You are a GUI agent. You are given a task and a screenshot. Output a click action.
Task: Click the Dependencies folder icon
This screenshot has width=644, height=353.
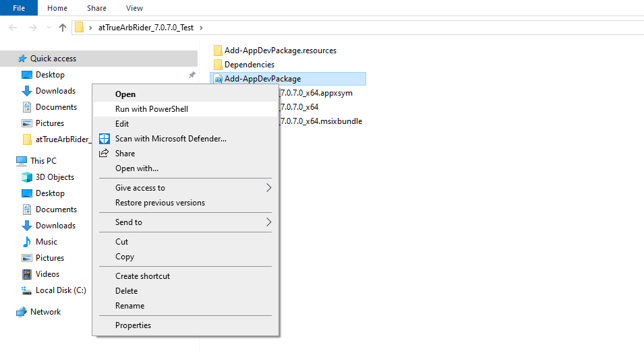coord(218,65)
